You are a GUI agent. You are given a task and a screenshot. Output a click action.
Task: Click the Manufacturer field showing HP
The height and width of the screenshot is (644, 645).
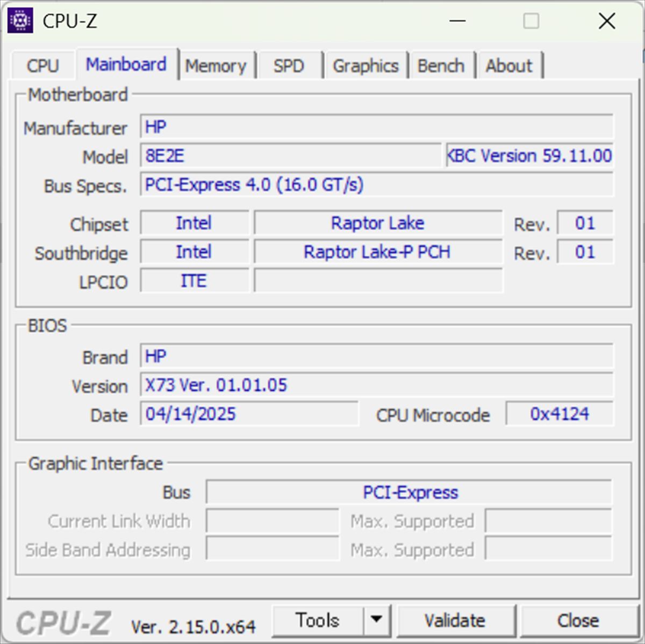[x=376, y=127]
